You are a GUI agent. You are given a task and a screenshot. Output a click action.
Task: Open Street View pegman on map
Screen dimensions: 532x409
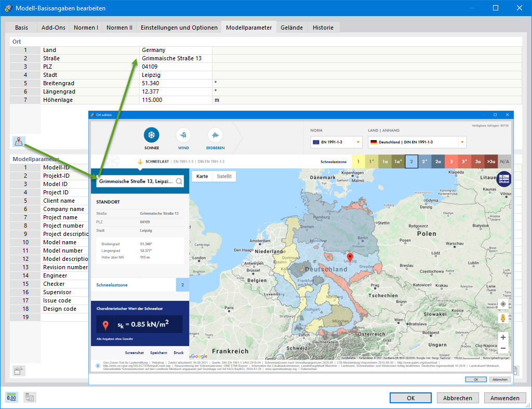tap(503, 318)
